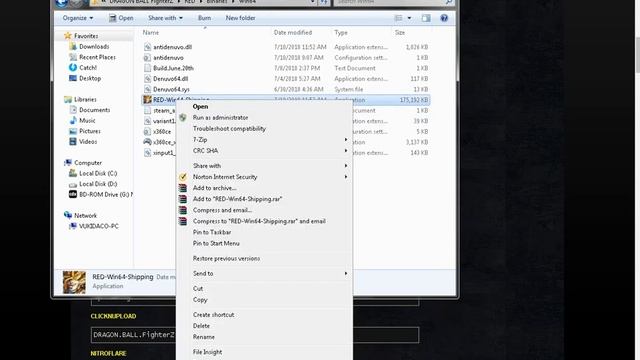
Task: Click the CLICKNUPLOAD link on webpage
Action: 113,316
